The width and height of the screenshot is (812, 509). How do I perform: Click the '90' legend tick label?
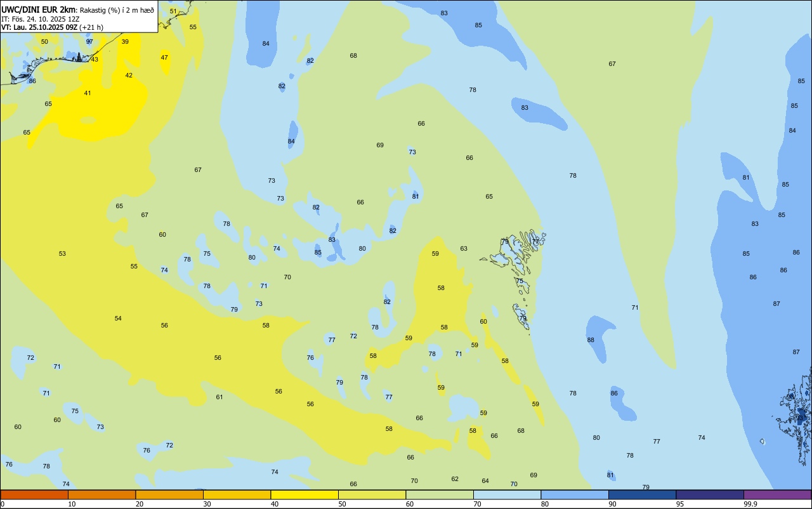(613, 504)
